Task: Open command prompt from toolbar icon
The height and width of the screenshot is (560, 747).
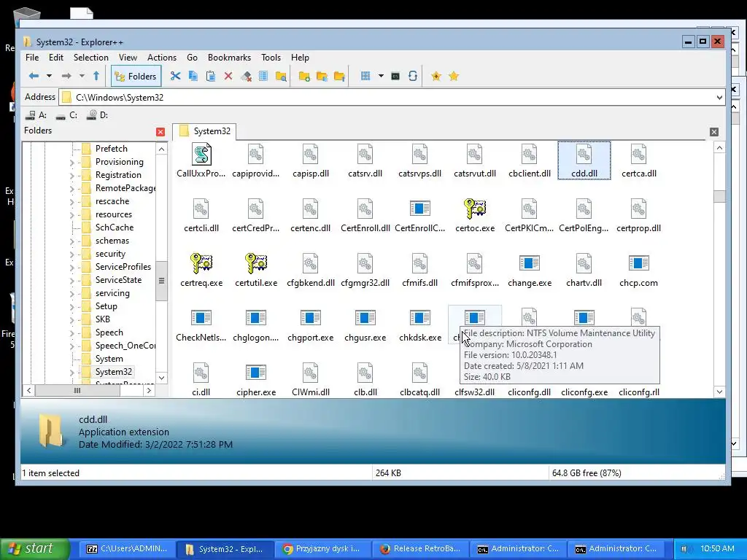Action: (x=395, y=76)
